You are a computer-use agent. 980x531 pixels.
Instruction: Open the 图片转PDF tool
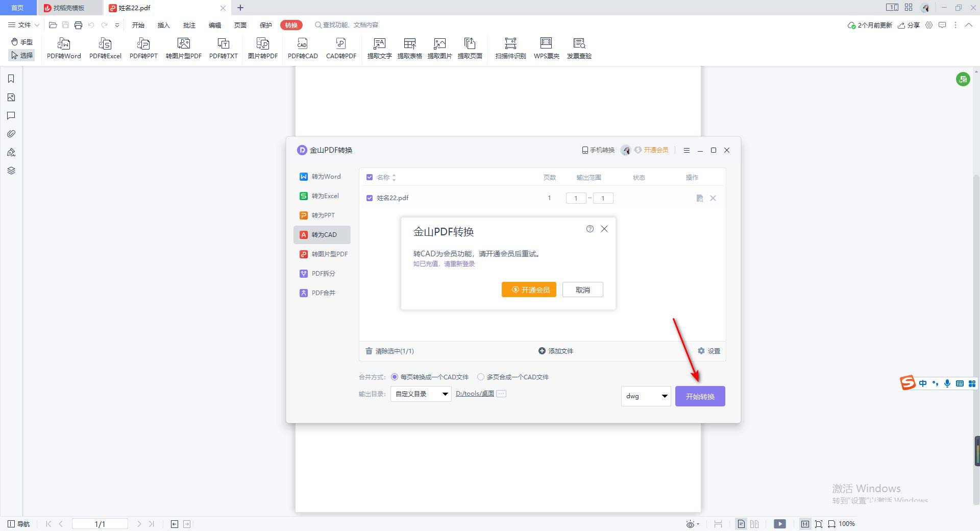[263, 49]
